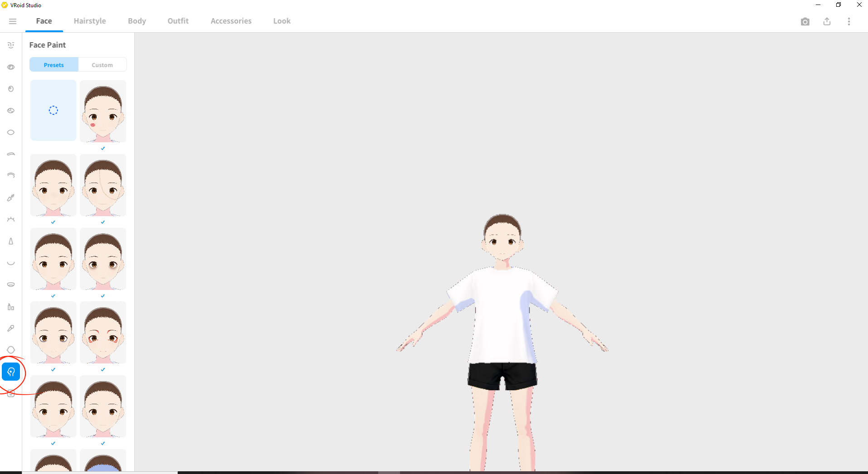This screenshot has height=474, width=868.
Task: Select the mascara brush icon
Action: pyautogui.click(x=11, y=198)
